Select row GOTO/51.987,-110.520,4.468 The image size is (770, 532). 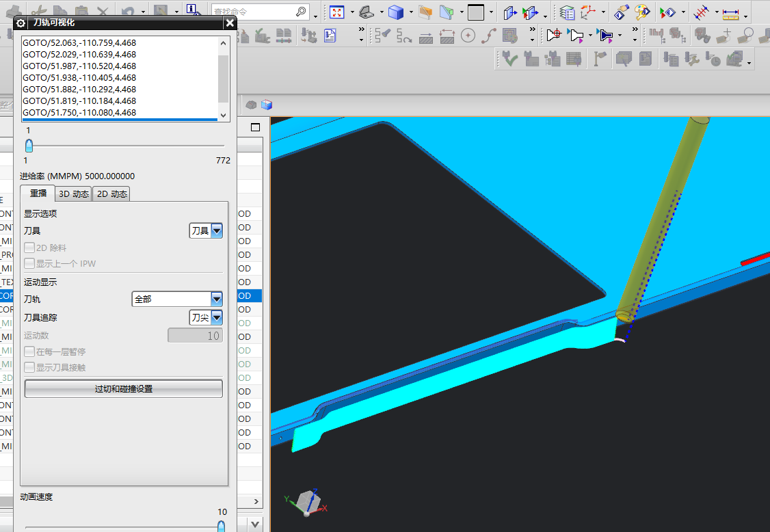[x=120, y=66]
